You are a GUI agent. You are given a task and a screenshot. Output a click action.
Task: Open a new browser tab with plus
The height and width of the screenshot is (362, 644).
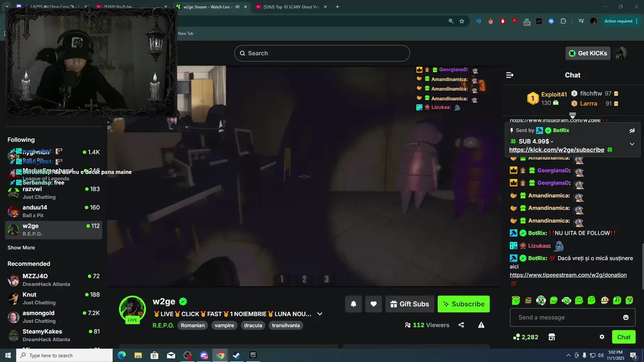337,7
